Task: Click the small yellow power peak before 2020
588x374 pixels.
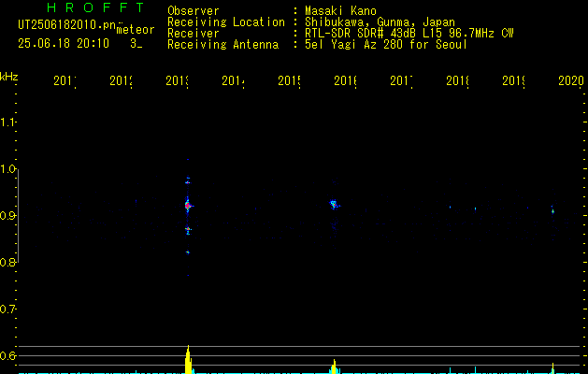Action: (552, 368)
